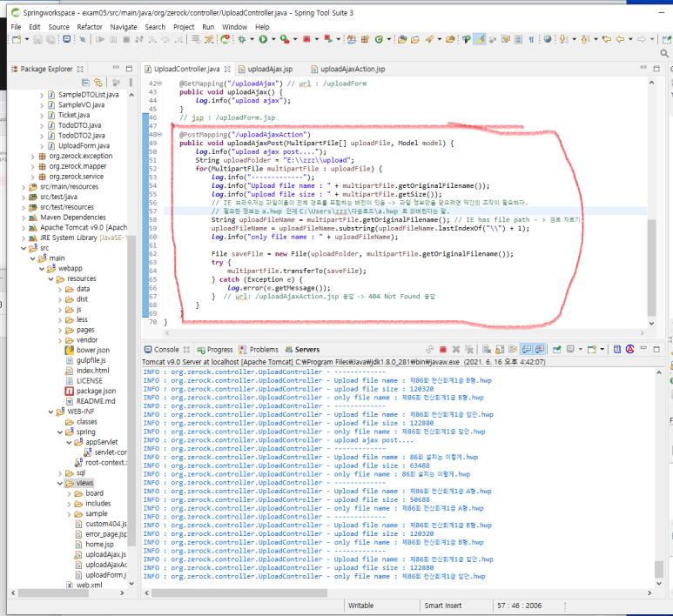Click Remove All Terminated Launches double-X icon

point(469,350)
